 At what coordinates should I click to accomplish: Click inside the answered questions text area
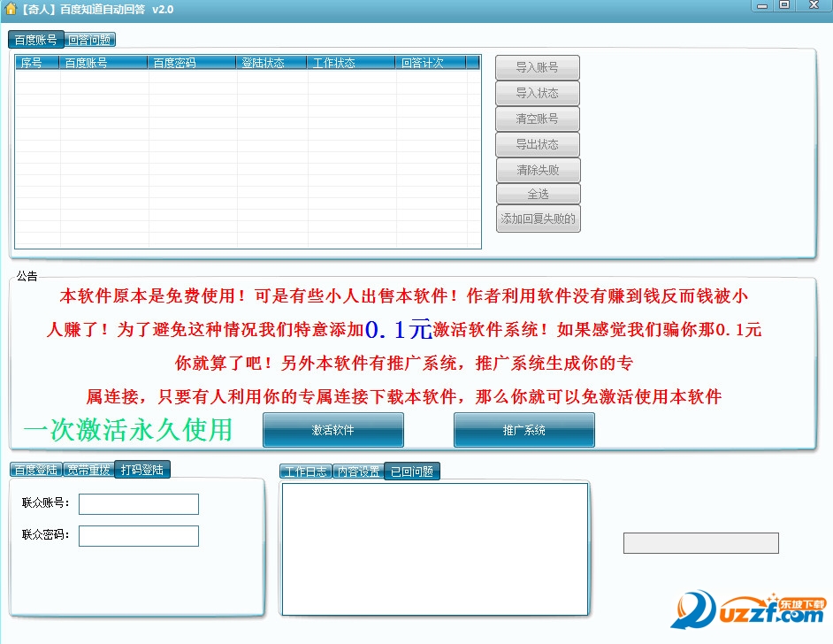(x=435, y=548)
